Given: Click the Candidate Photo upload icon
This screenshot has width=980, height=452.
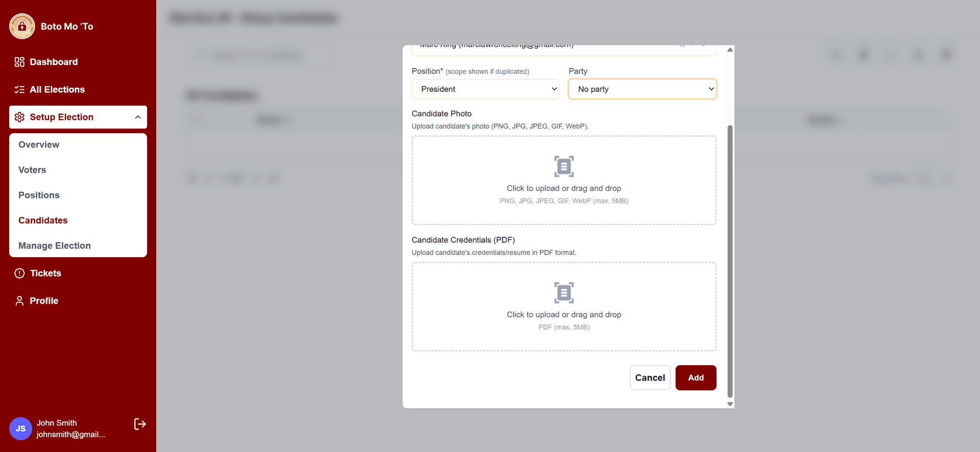Looking at the screenshot, I should [564, 166].
